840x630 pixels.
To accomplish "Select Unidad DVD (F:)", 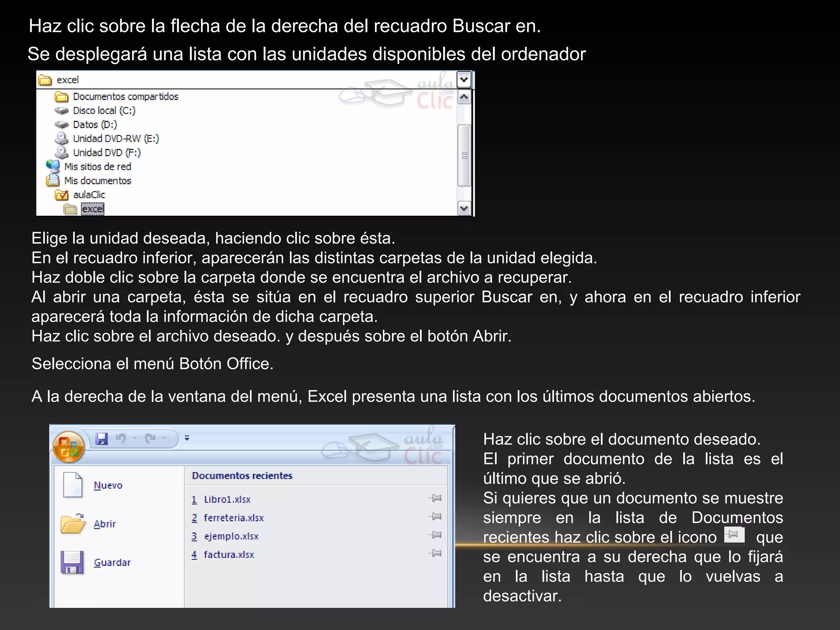I will click(107, 153).
